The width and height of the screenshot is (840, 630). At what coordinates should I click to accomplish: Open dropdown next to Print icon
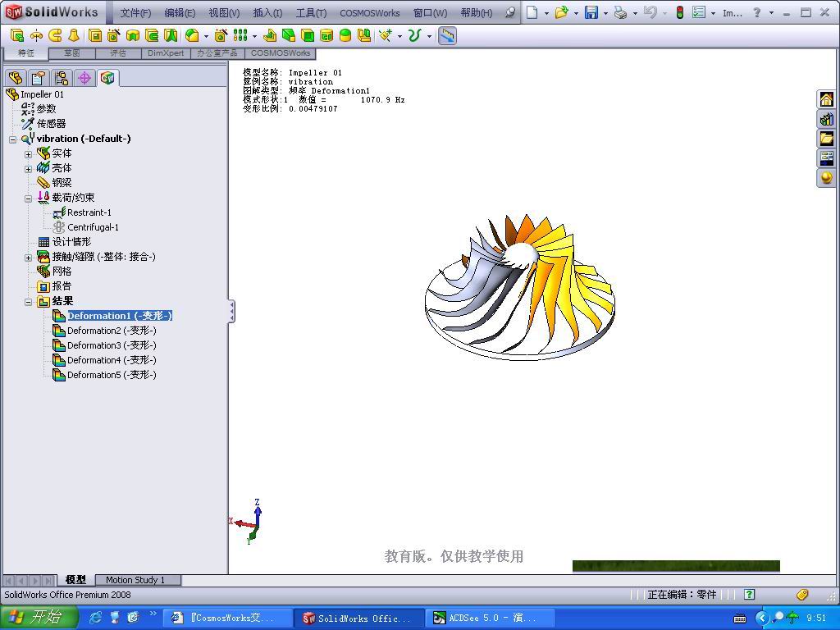click(x=636, y=13)
